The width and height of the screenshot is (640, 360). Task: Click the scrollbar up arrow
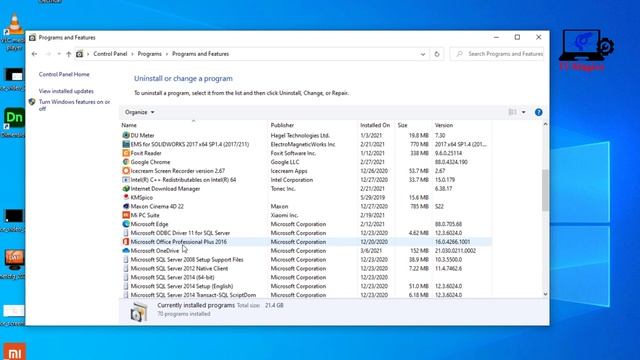pos(545,124)
